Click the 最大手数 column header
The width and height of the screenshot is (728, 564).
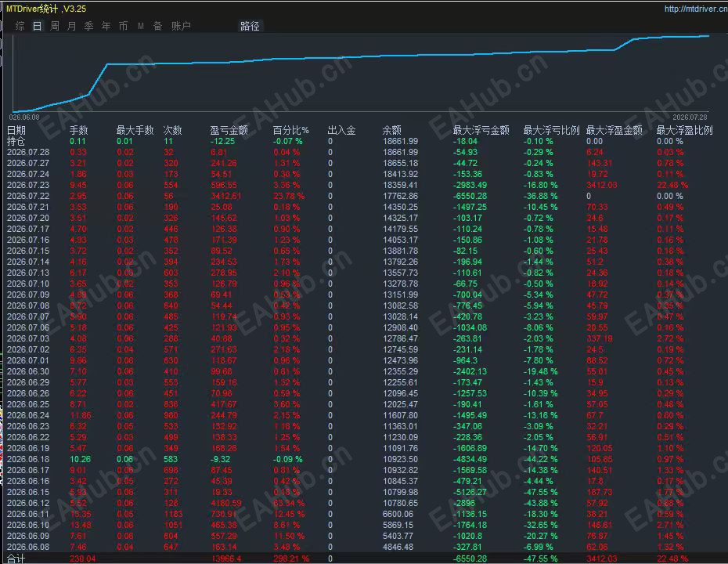pyautogui.click(x=135, y=130)
